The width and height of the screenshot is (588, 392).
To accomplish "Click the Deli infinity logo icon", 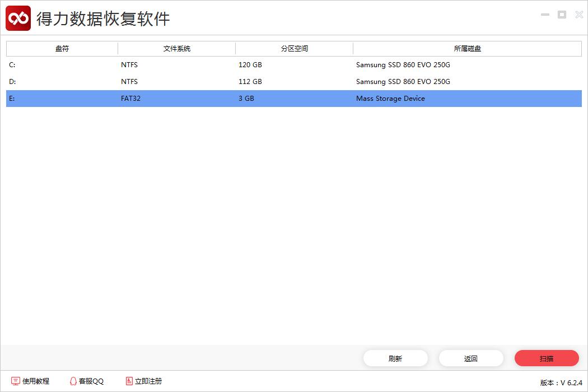I will pyautogui.click(x=18, y=18).
